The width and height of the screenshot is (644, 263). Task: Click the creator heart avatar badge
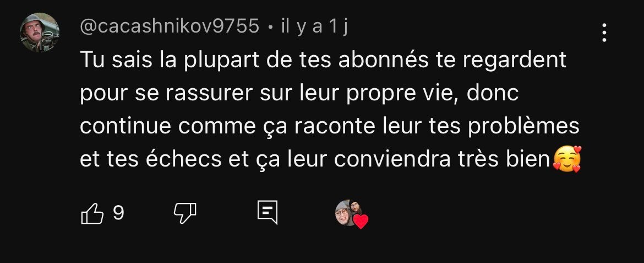click(x=351, y=213)
